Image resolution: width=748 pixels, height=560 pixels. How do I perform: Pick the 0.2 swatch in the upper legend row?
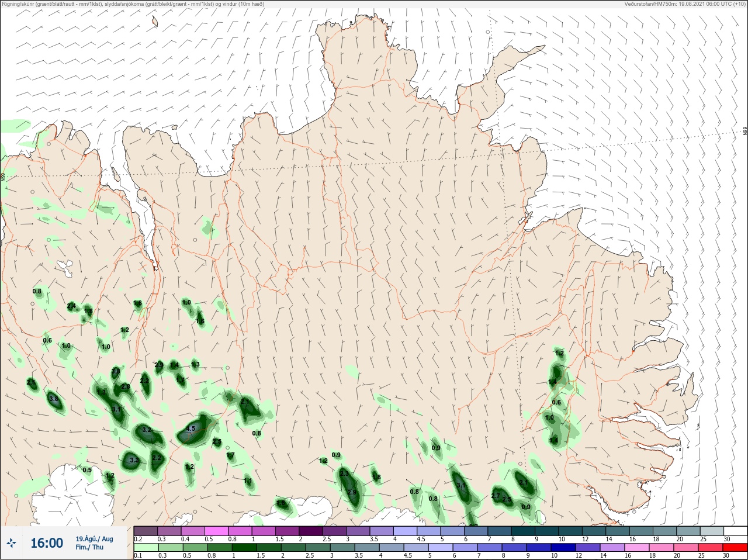[x=146, y=531]
